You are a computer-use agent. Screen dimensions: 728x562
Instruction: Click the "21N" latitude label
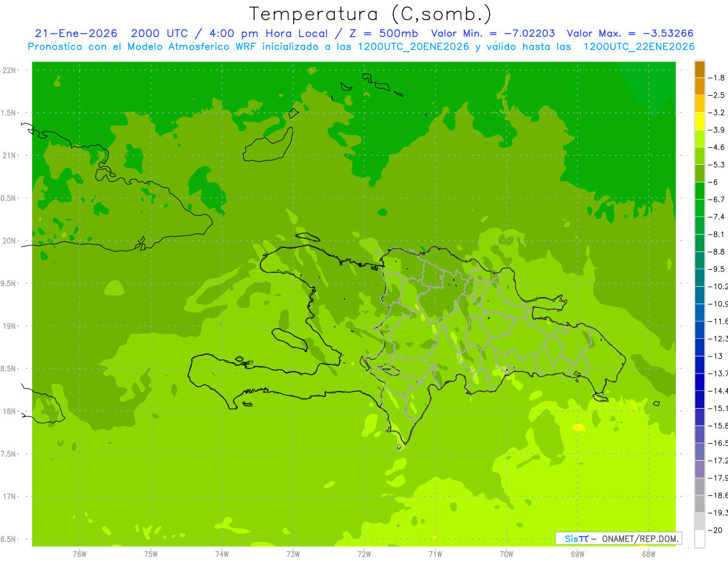(10, 156)
